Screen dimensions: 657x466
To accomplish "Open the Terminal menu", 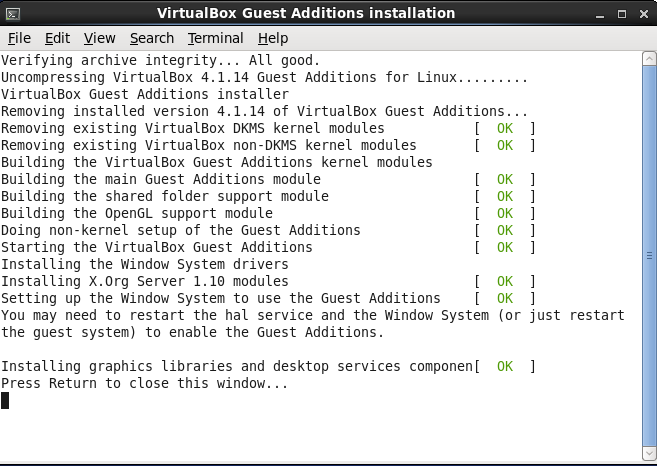I will click(x=215, y=38).
